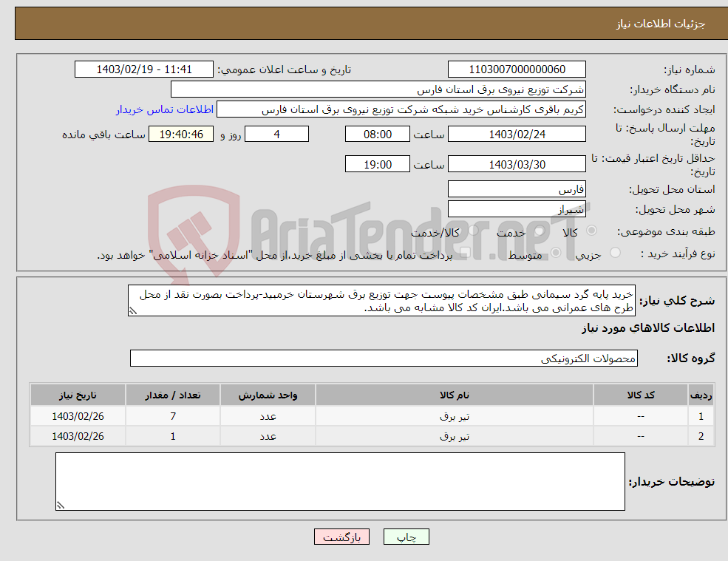728x561 pixels.
Task: Click the delivery province field فارس
Action: tap(517, 189)
